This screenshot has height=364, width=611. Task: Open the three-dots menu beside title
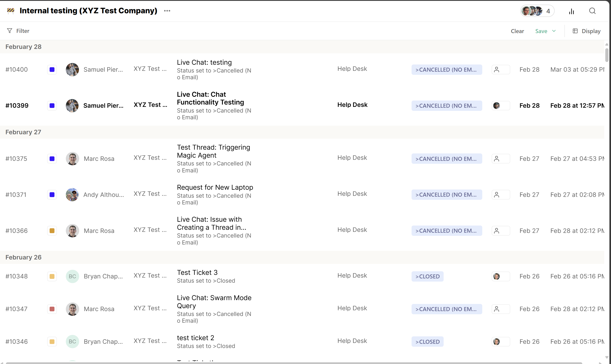pyautogui.click(x=167, y=11)
